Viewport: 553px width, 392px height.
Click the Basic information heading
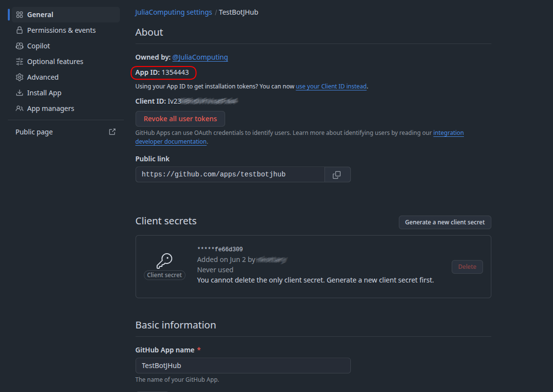(176, 325)
